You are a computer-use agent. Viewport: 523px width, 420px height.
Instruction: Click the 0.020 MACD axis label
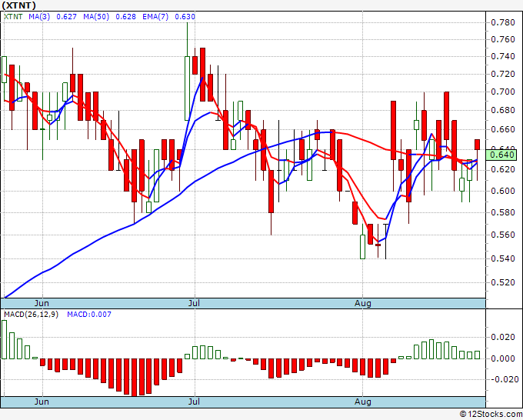(x=503, y=337)
